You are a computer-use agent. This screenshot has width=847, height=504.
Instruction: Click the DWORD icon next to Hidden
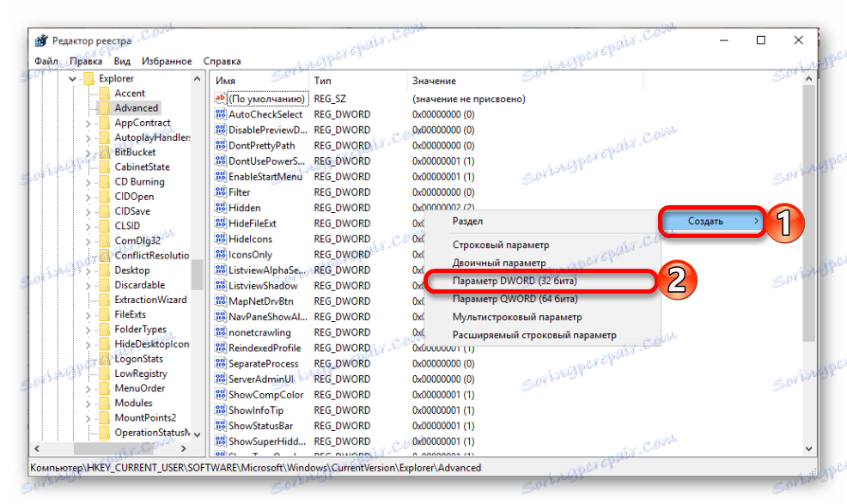[222, 206]
